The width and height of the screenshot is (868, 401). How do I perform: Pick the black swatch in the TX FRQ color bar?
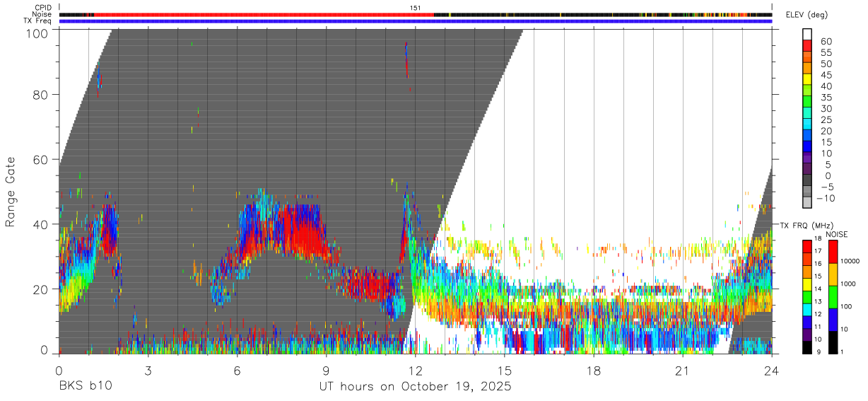(x=807, y=347)
